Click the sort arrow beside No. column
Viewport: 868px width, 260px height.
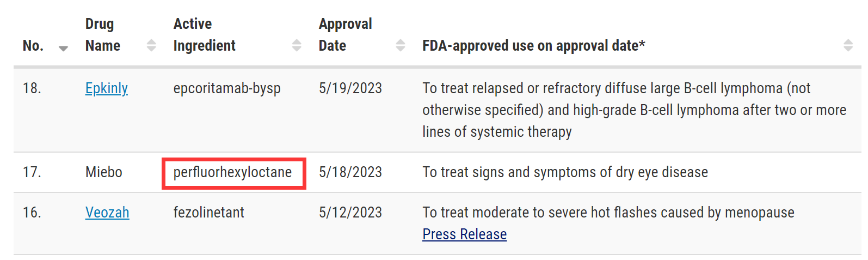[63, 48]
